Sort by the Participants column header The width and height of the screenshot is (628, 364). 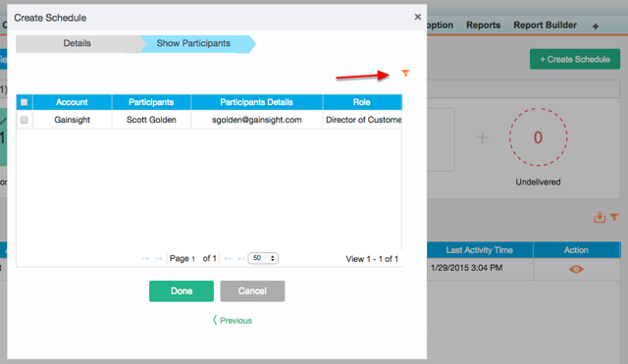151,102
